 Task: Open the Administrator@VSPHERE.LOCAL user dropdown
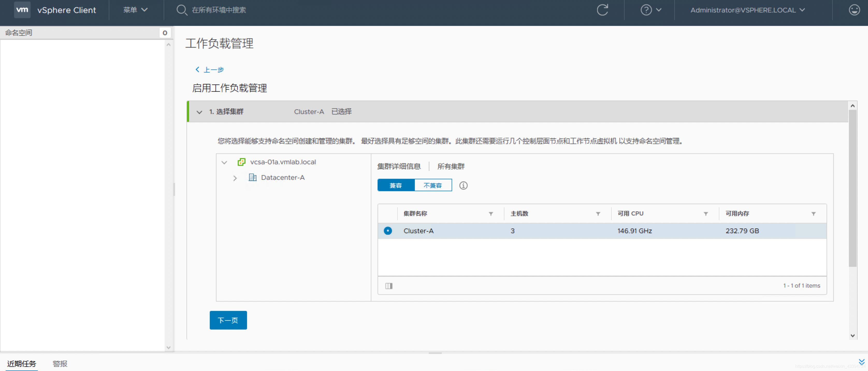point(748,10)
